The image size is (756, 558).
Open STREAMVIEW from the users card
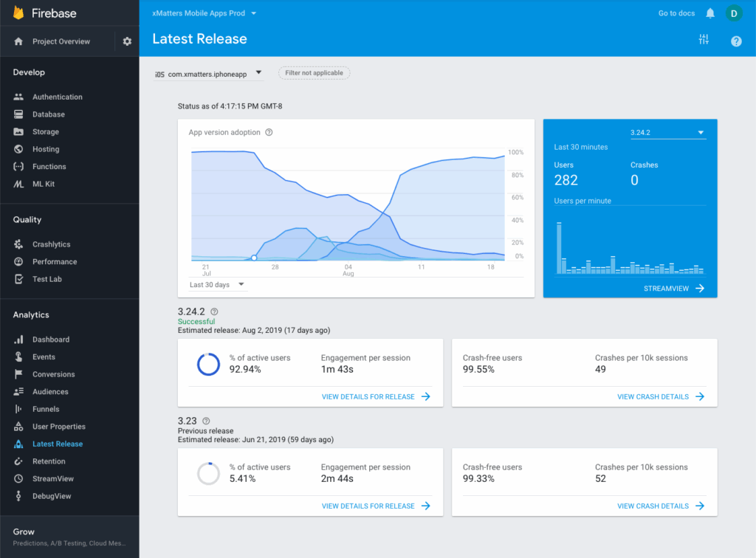pyautogui.click(x=665, y=289)
